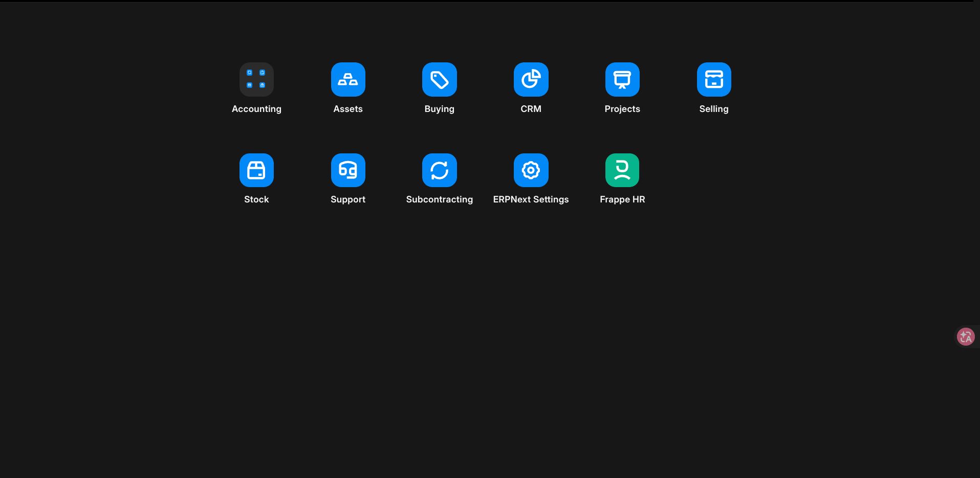Image resolution: width=980 pixels, height=478 pixels.
Task: Click the "Frappe HR" text label
Action: 622,199
